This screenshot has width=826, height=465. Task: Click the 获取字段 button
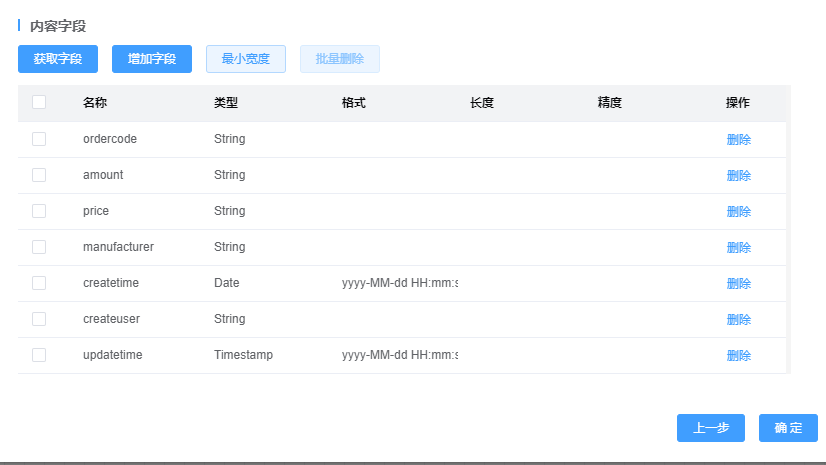coord(57,59)
